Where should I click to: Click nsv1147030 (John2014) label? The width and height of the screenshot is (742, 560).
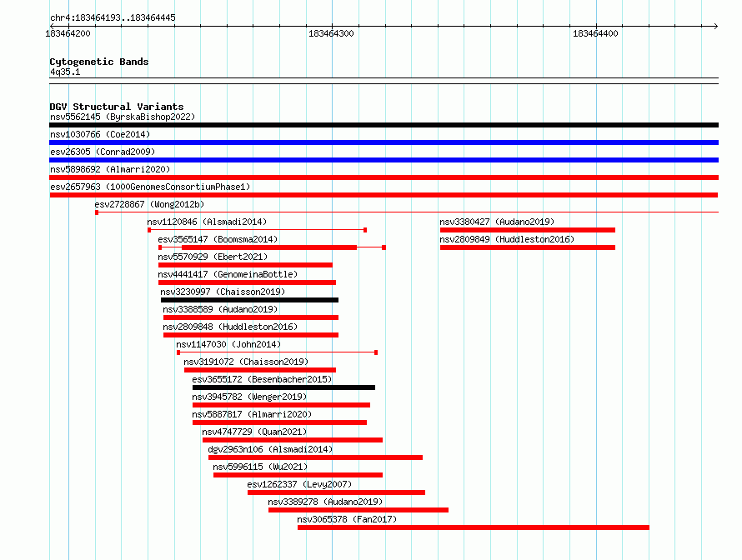click(x=228, y=344)
